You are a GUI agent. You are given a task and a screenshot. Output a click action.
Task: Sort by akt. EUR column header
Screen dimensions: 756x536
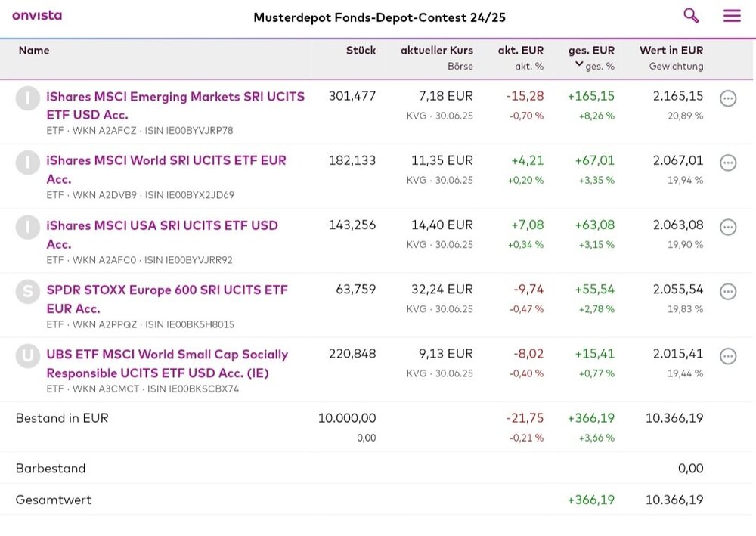point(520,51)
